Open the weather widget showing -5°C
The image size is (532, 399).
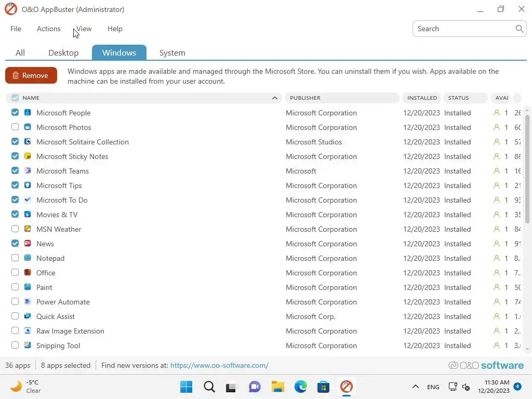click(x=25, y=387)
